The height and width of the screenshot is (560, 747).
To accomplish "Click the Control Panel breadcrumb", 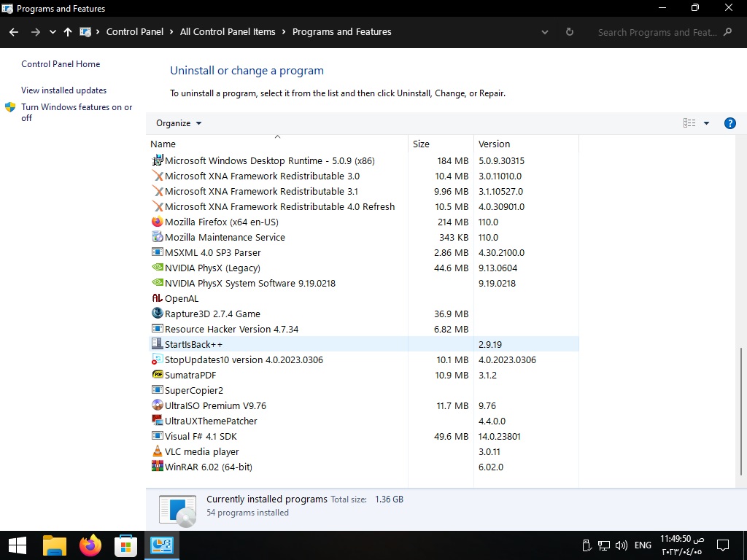I will pyautogui.click(x=135, y=32).
